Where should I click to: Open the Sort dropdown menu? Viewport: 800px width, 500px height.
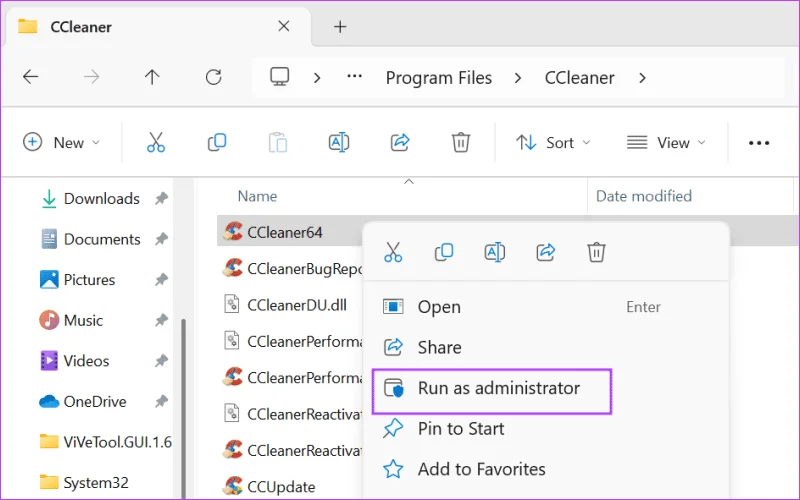[553, 142]
